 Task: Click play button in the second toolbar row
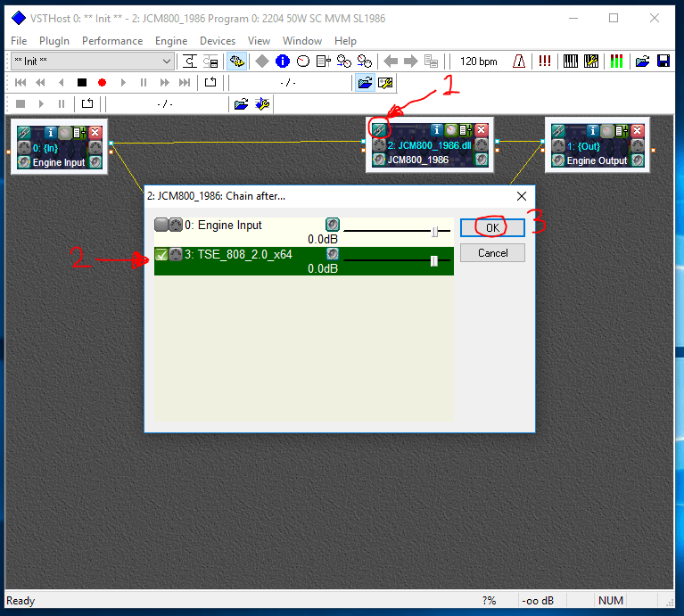click(123, 82)
